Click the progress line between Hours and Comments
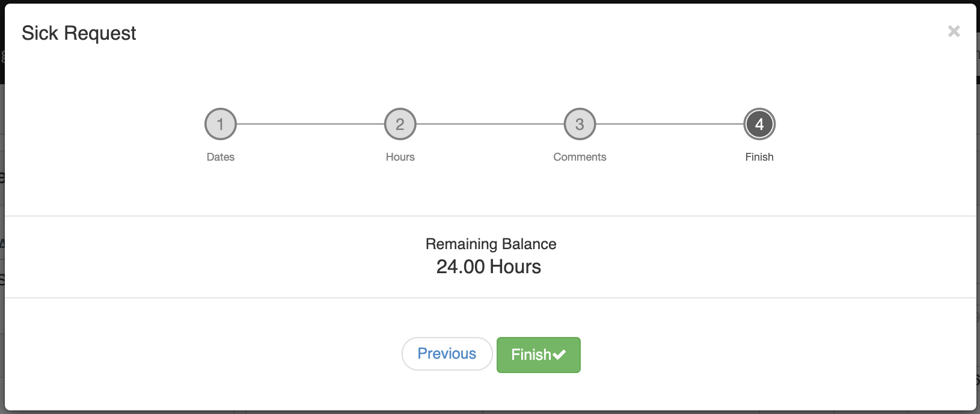Screen dimensions: 980x414 [x=489, y=125]
